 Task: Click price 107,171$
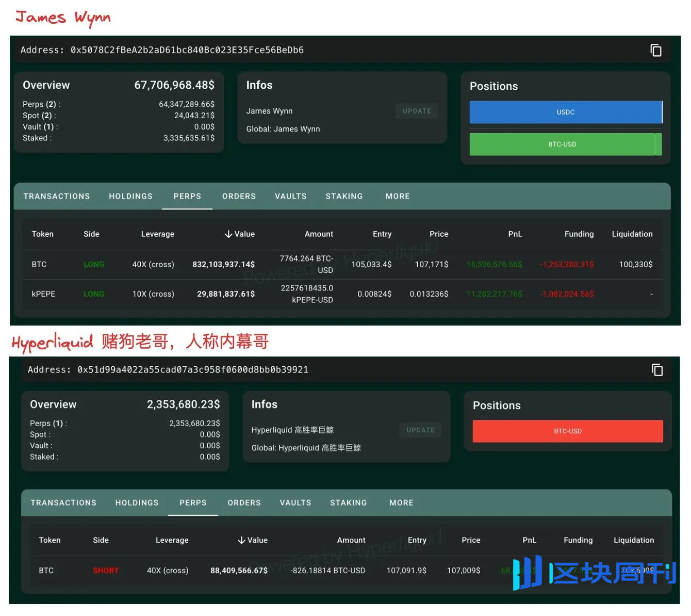point(432,265)
